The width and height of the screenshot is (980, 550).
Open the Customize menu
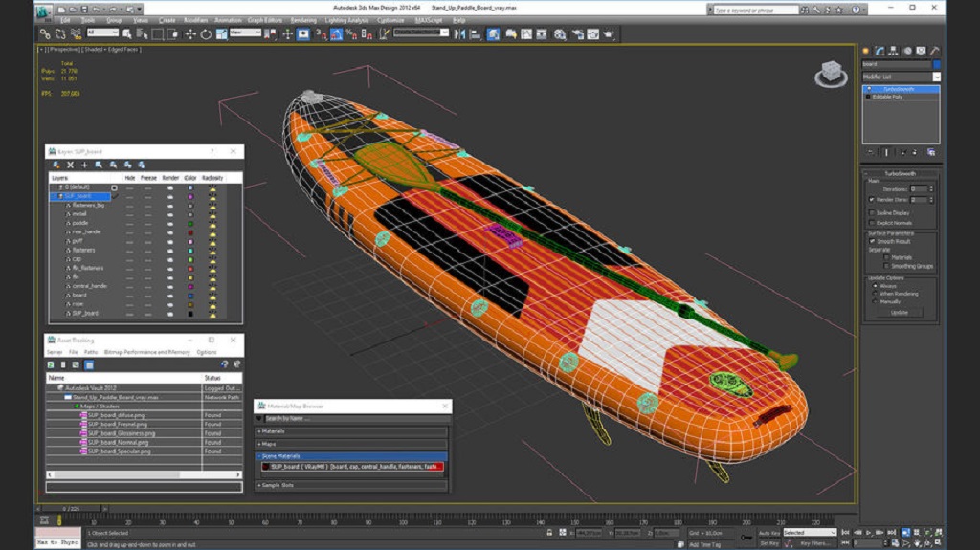(x=390, y=20)
